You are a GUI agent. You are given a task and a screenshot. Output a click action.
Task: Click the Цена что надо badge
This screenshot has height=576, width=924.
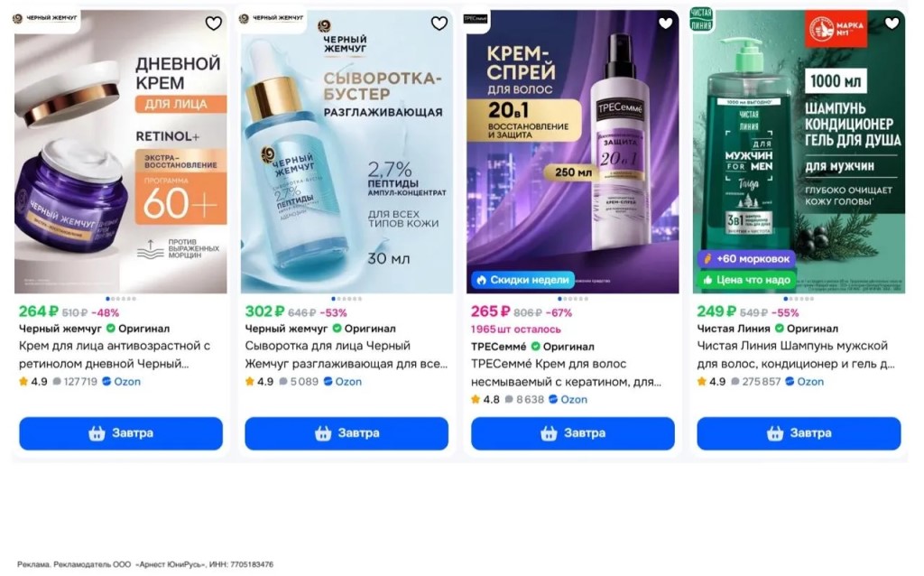pyautogui.click(x=745, y=281)
